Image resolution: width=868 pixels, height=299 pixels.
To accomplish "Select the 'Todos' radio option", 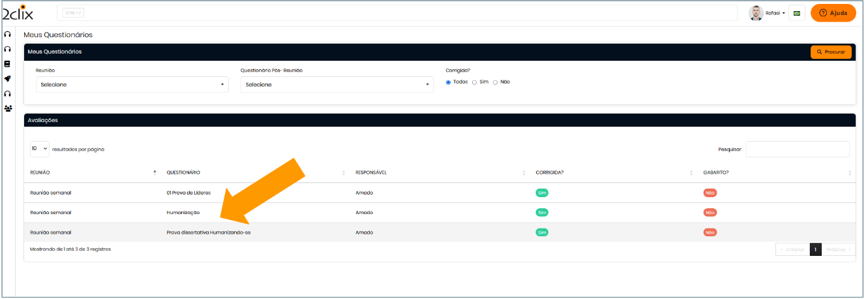I will tap(448, 82).
